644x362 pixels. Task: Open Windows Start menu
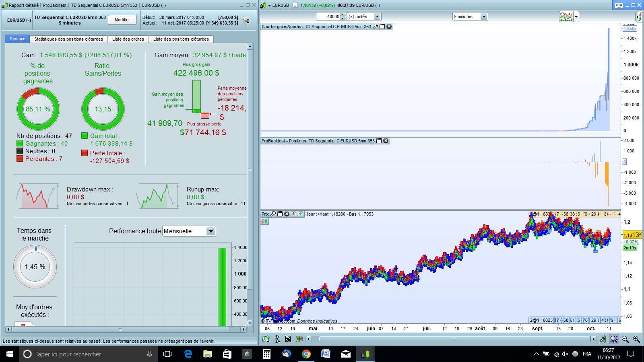coord(10,354)
